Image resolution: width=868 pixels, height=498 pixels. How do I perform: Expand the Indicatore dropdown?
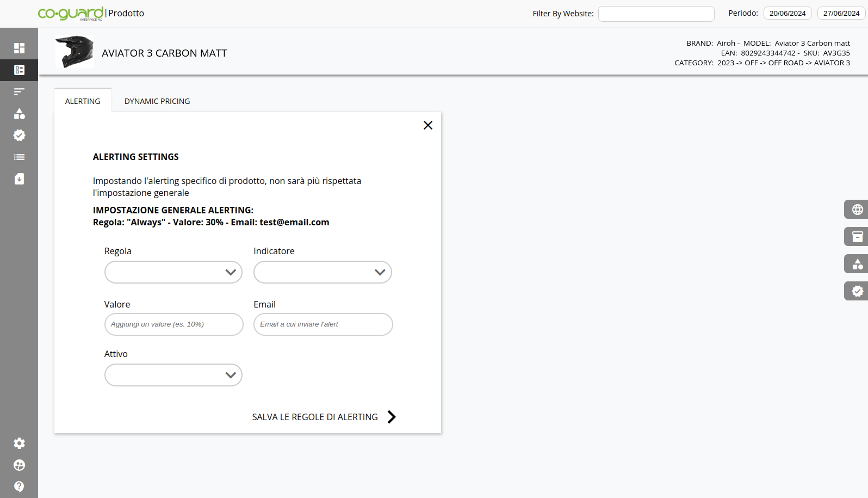coord(323,272)
